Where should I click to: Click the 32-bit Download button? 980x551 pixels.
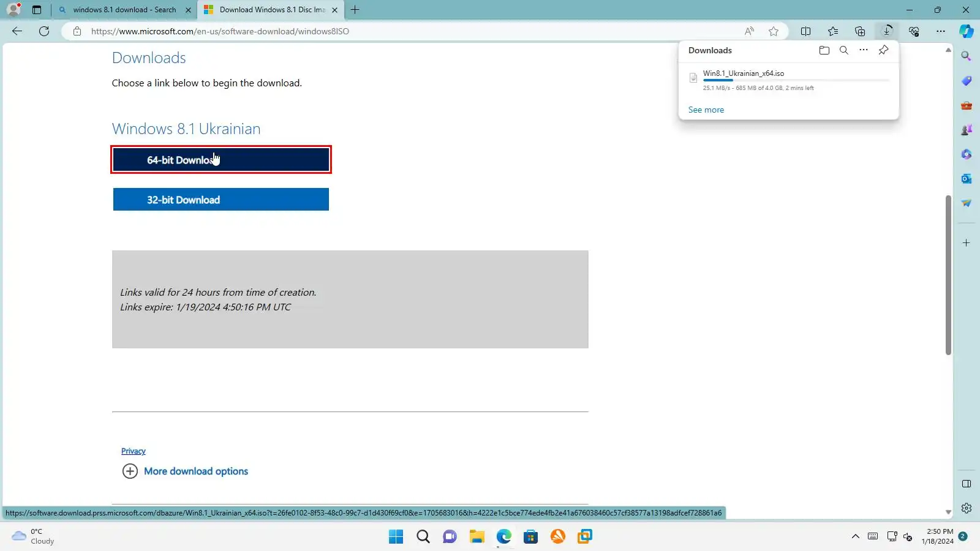pos(221,200)
